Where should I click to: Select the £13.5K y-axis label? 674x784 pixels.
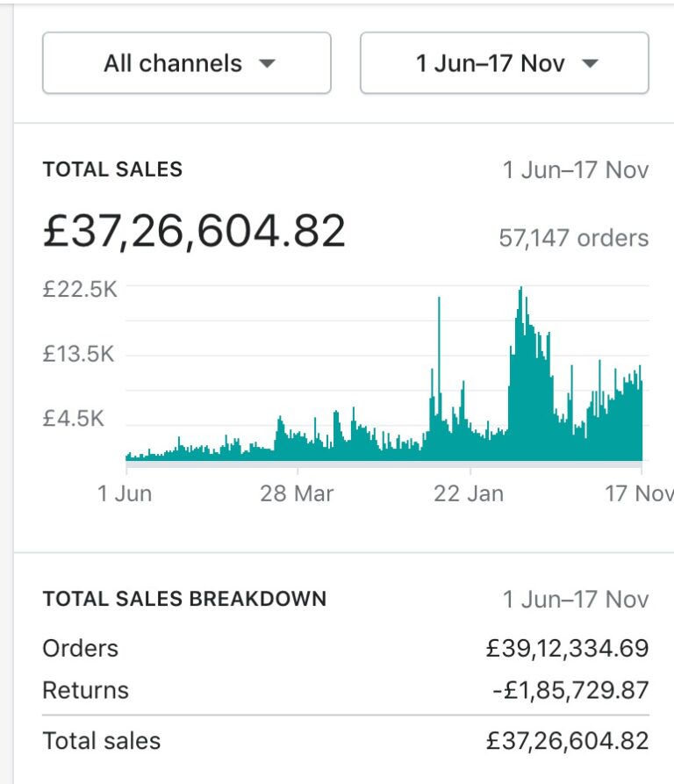click(79, 354)
